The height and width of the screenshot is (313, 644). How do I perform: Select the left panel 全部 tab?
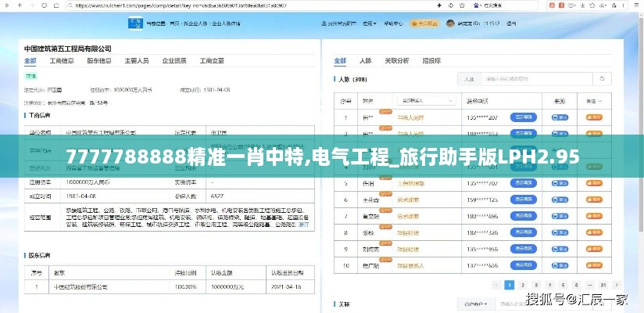[x=30, y=61]
